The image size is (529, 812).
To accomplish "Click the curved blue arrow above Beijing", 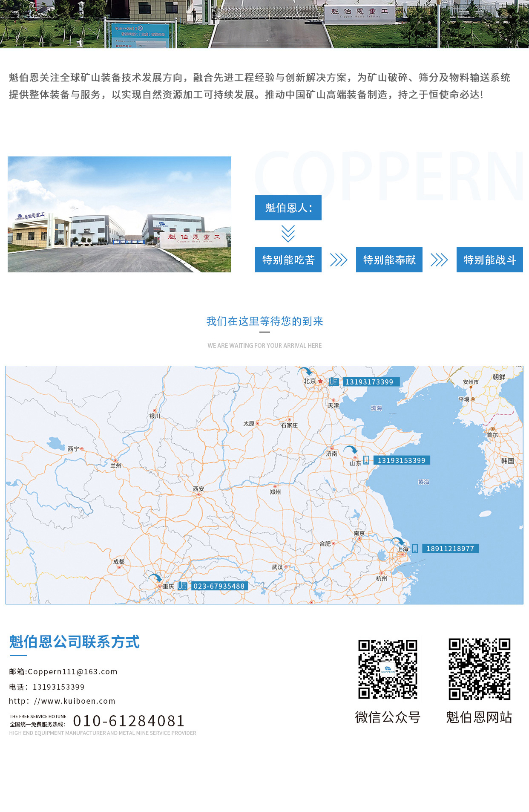I will [x=305, y=371].
